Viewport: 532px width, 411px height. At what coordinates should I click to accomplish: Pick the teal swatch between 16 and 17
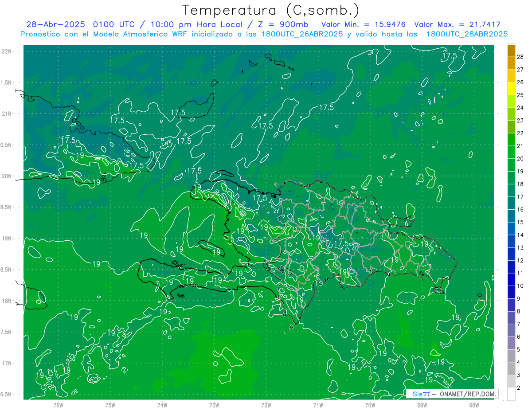click(x=511, y=203)
